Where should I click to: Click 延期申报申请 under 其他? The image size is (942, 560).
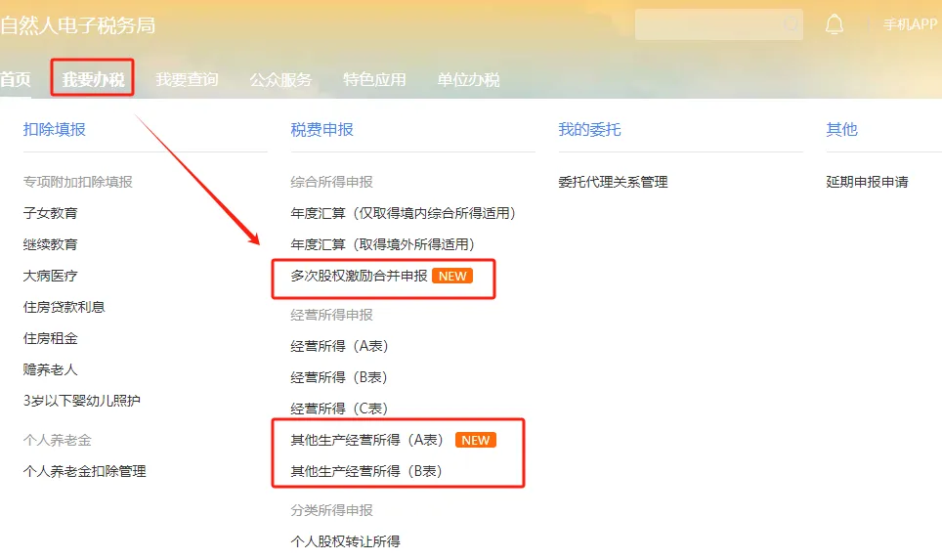coord(867,182)
